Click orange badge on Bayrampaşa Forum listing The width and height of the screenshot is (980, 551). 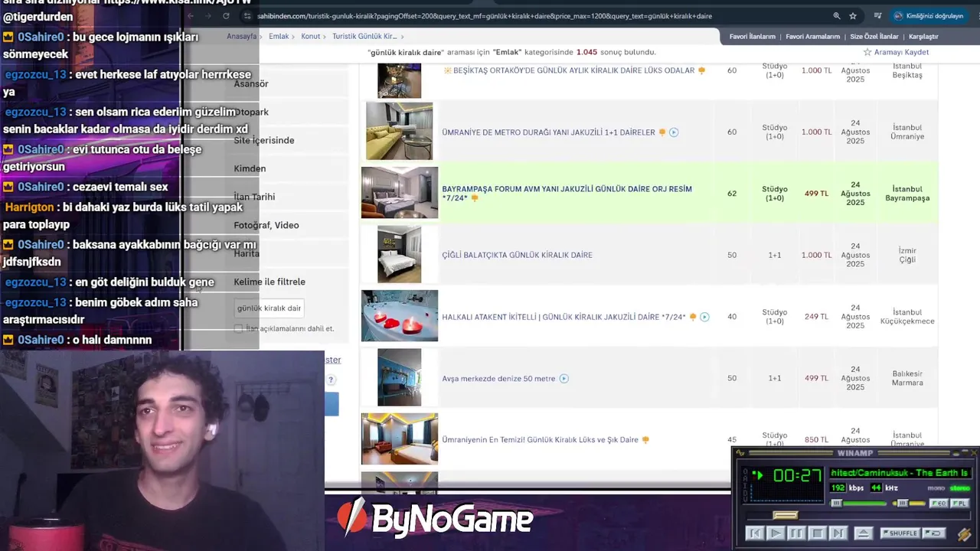click(475, 198)
